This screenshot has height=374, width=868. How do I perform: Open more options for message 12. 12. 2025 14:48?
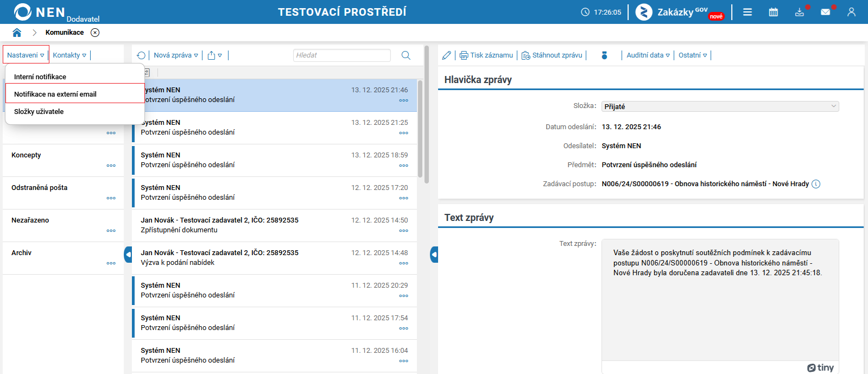pyautogui.click(x=404, y=263)
